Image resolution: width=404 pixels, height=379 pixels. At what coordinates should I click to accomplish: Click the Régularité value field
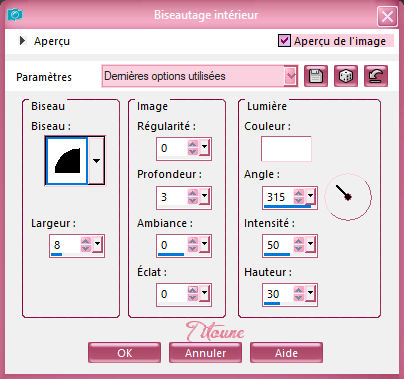pyautogui.click(x=172, y=148)
